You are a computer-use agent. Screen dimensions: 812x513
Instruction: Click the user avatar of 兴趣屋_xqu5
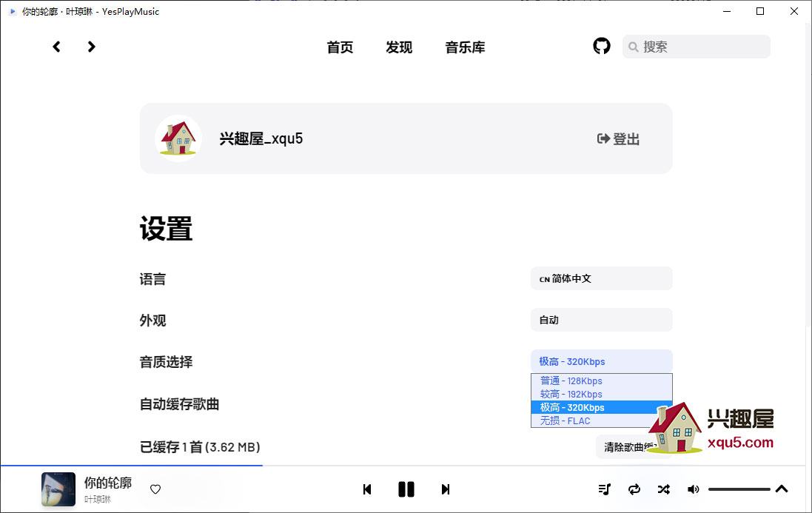[x=178, y=138]
